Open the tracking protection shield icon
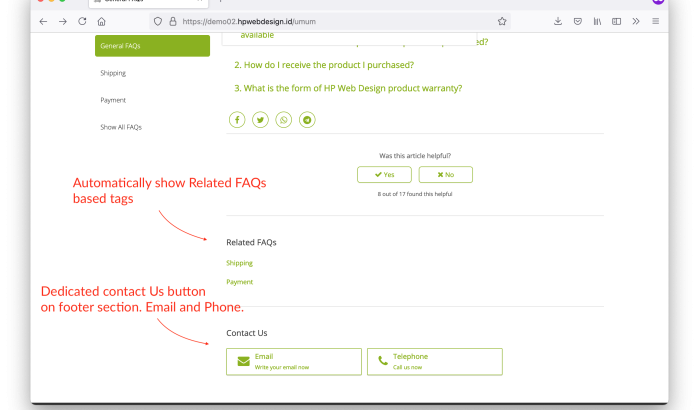Image resolution: width=700 pixels, height=410 pixels. point(158,21)
